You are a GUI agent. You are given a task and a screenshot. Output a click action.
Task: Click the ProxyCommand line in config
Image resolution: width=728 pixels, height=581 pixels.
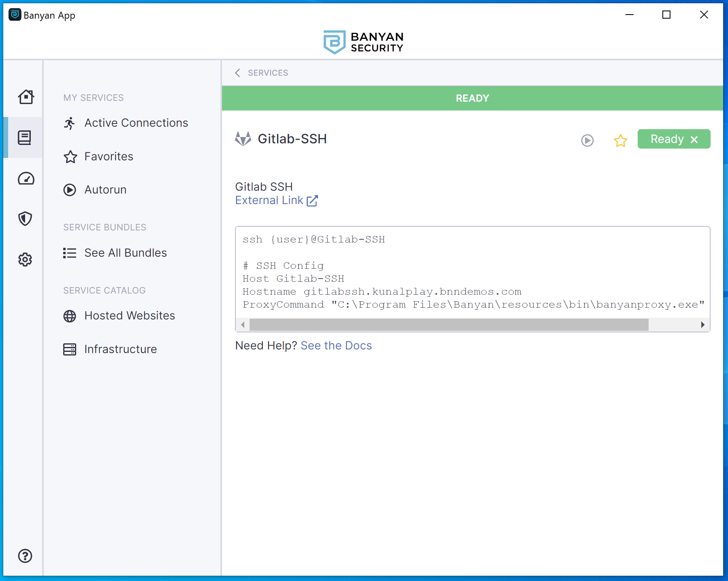[474, 305]
